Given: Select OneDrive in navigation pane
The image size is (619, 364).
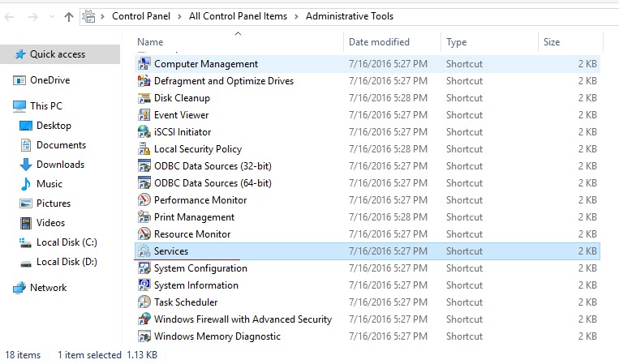Looking at the screenshot, I should pos(49,80).
